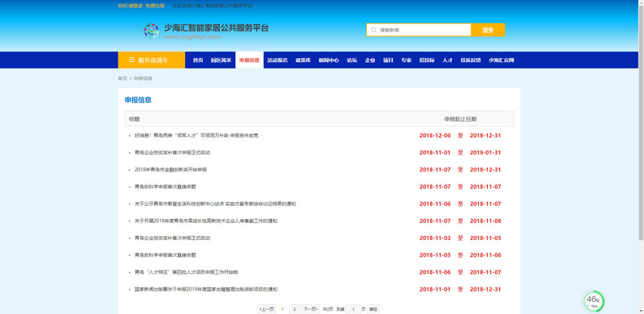Image resolution: width=644 pixels, height=314 pixels.
Task: Go to 首页 in navigation bar
Action: click(198, 60)
